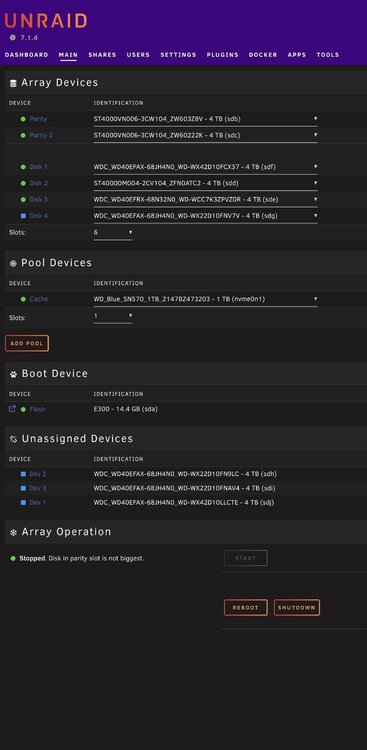
Task: Open the Tools tab
Action: [328, 55]
